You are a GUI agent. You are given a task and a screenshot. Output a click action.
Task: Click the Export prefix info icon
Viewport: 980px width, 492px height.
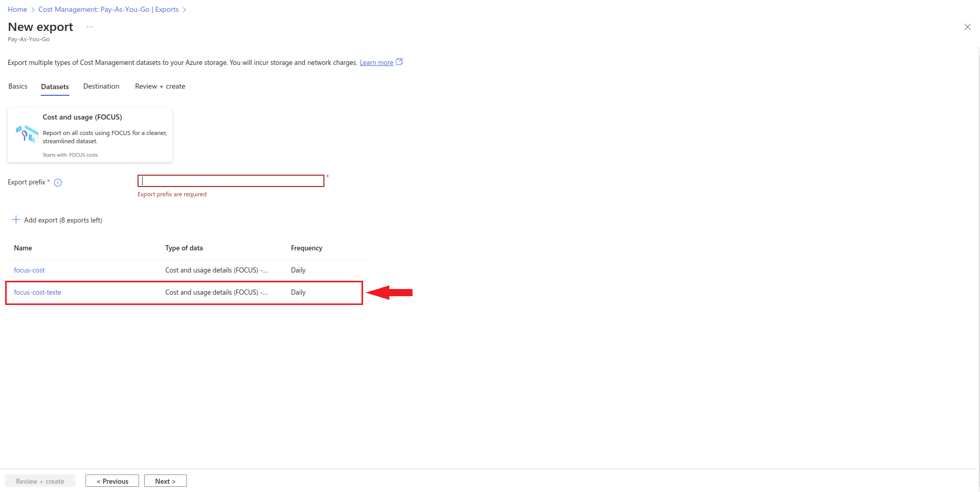click(58, 182)
